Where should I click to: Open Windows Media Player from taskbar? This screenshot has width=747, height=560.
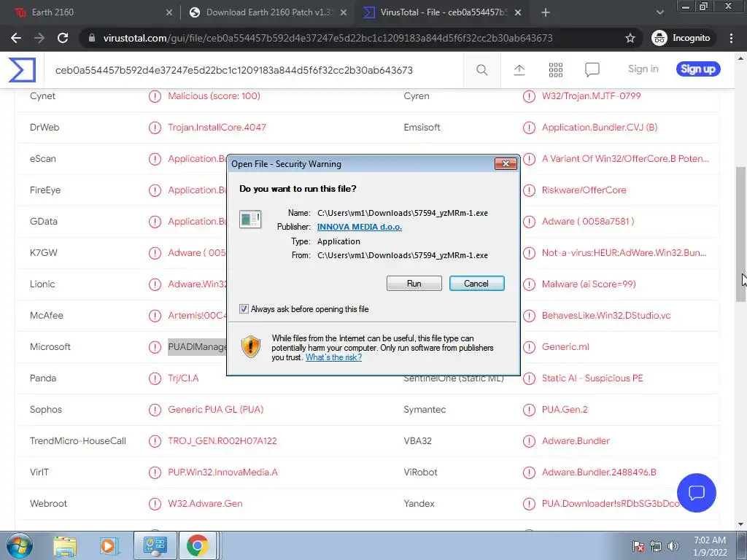point(108,545)
